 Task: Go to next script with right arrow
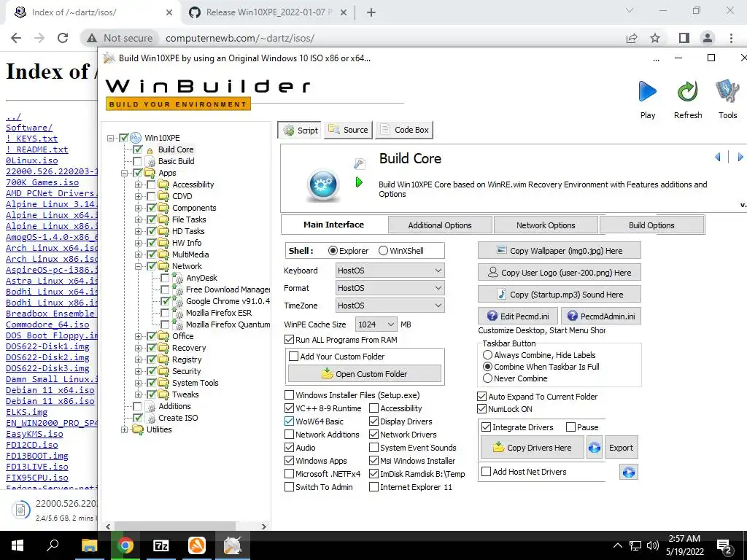740,157
